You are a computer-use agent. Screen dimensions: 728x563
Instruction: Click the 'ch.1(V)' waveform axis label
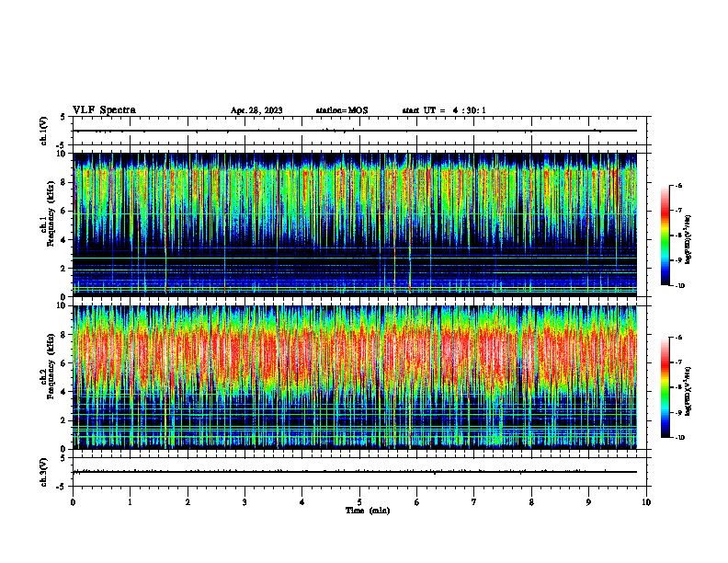point(43,131)
